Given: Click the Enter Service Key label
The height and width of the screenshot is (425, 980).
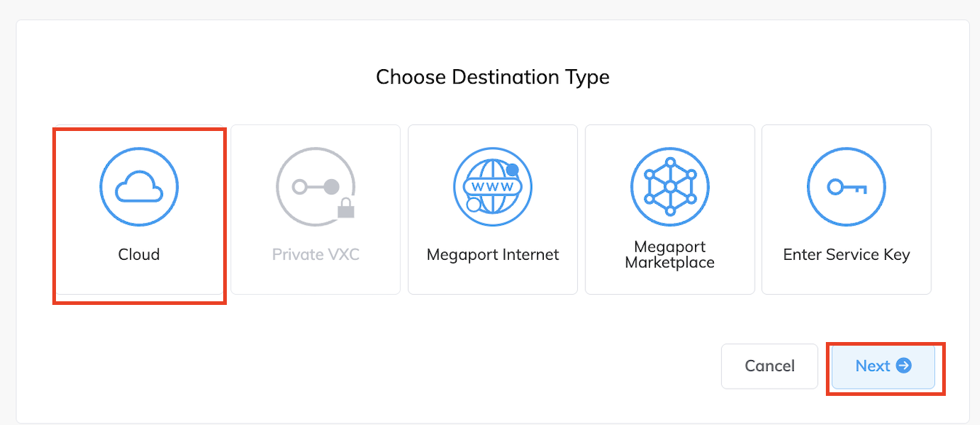Looking at the screenshot, I should [x=846, y=254].
